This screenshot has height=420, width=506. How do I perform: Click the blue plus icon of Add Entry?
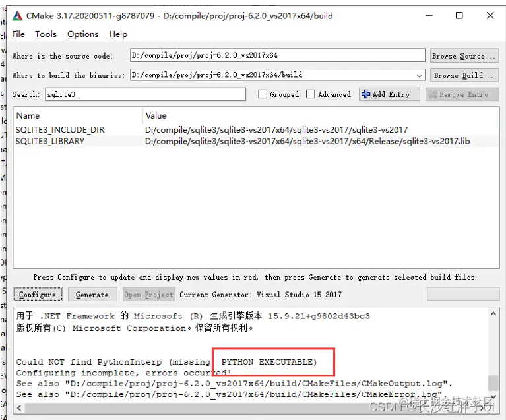coord(365,94)
